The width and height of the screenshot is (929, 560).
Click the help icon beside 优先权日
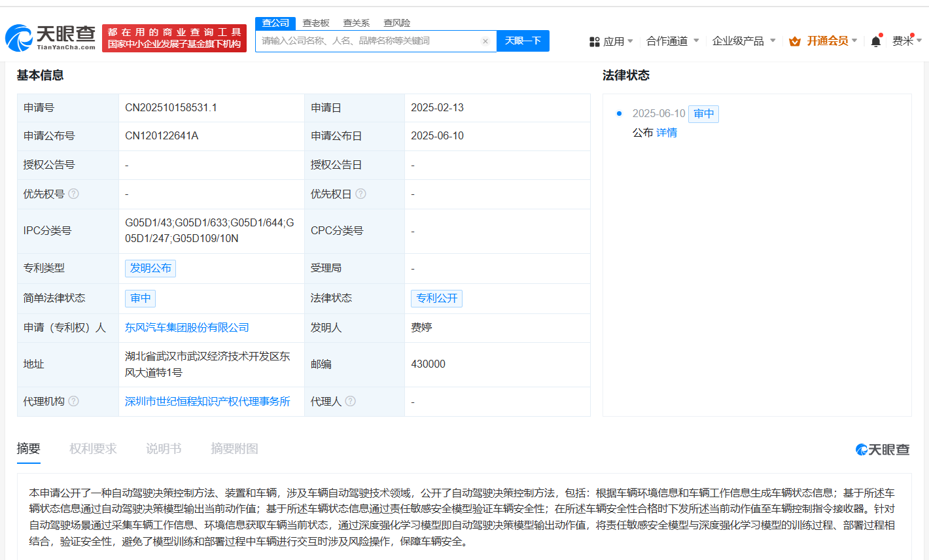point(360,194)
